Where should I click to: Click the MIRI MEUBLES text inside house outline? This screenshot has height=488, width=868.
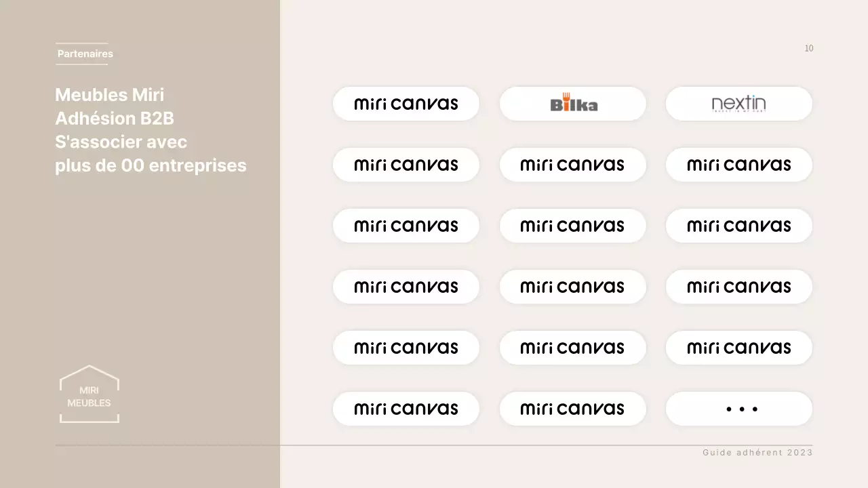(x=89, y=397)
